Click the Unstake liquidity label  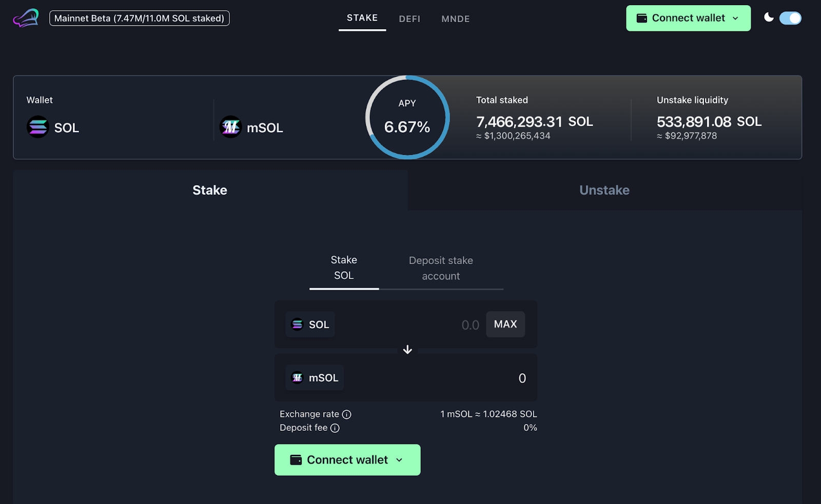point(692,100)
